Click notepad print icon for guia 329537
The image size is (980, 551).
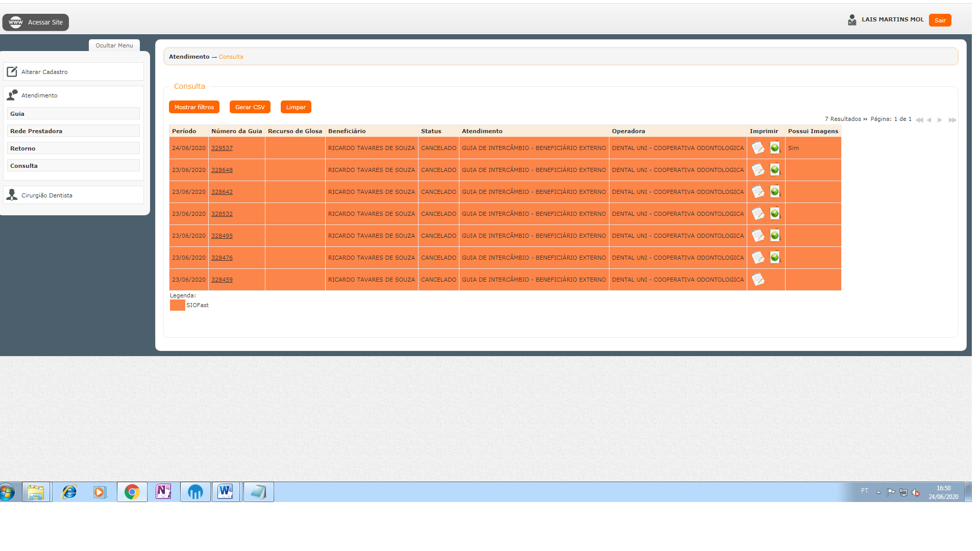point(757,148)
